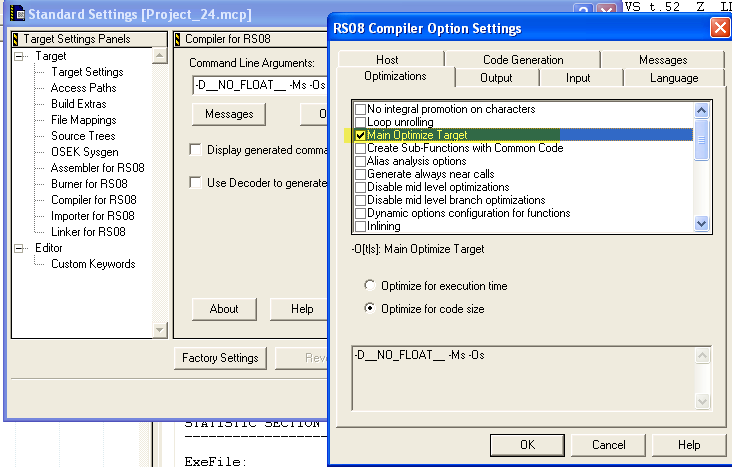Check Create Sub-Functions with Common Code
Viewport: 732px width, 467px height.
tap(360, 149)
